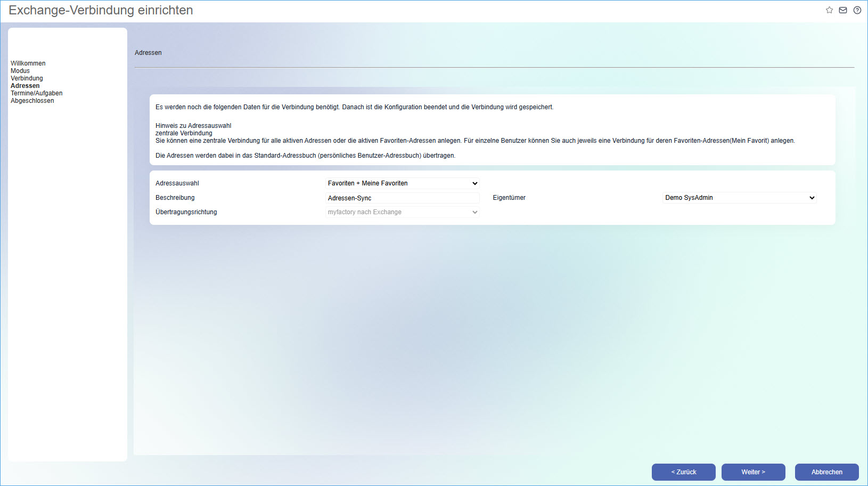Click the Exchange-Verbindung einrichten title

coord(101,10)
